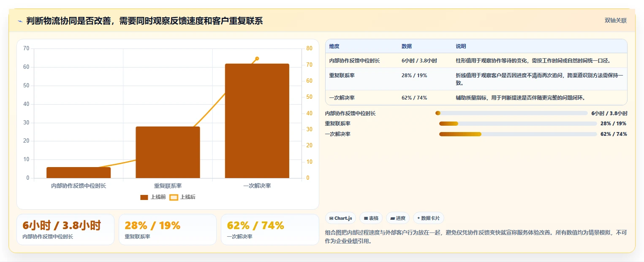Click the 重复联系率 progress bar
The height and width of the screenshot is (262, 644).
coord(518,124)
